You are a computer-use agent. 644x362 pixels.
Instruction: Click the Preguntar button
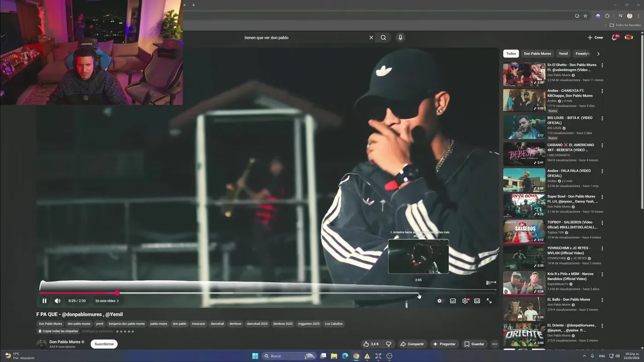(444, 344)
